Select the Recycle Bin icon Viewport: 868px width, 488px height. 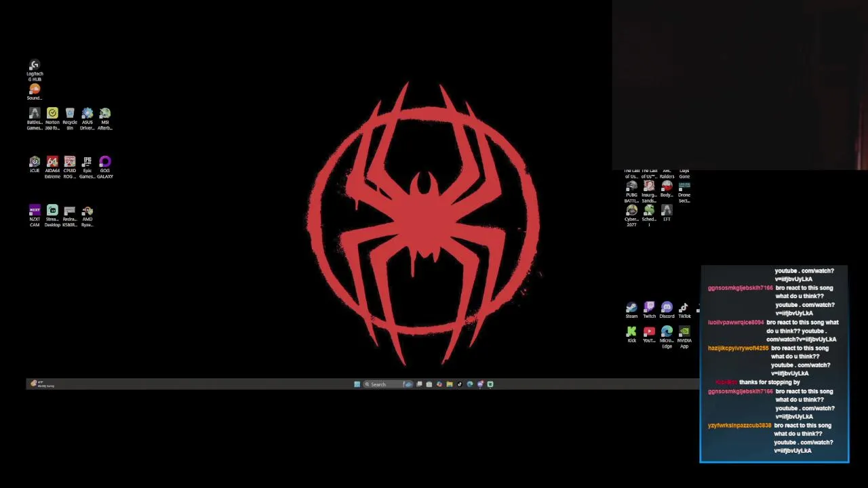[x=70, y=119]
